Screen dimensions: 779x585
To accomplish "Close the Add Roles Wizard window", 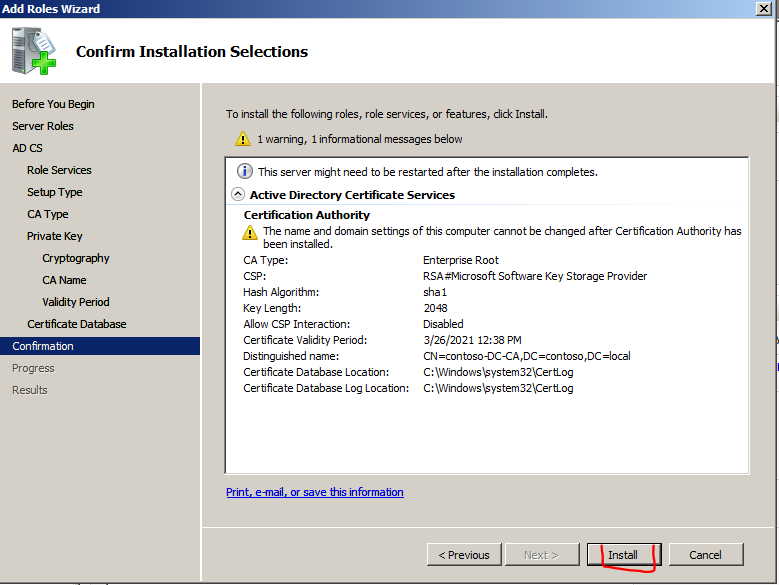I will coord(764,8).
